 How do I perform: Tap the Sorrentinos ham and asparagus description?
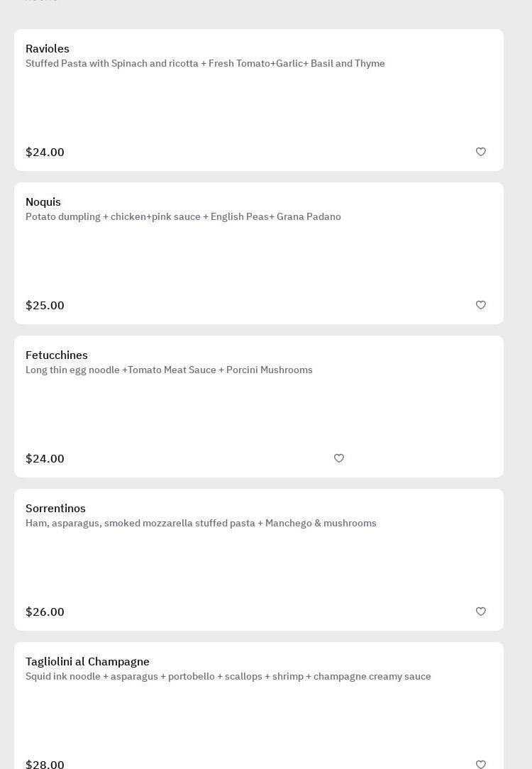click(201, 524)
